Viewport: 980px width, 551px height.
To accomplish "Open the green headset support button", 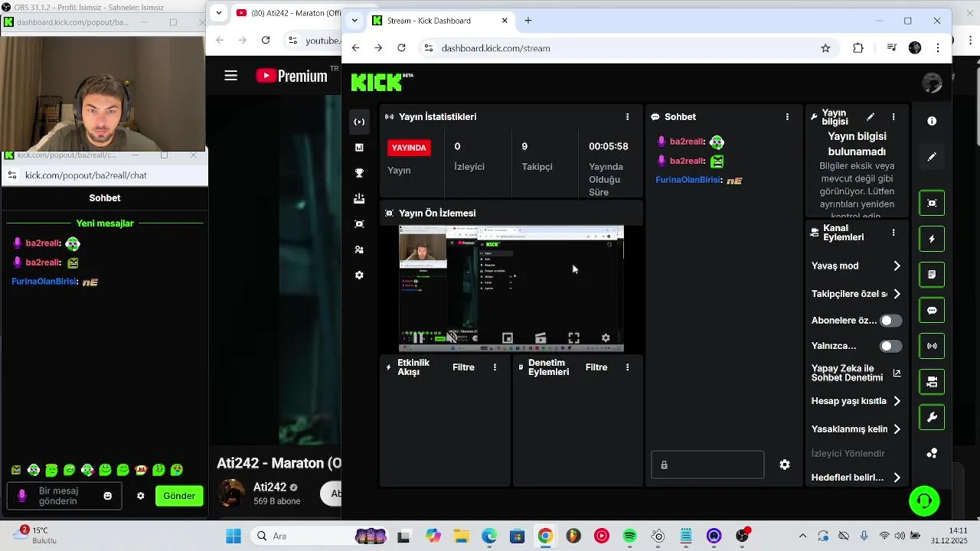I will pyautogui.click(x=924, y=501).
